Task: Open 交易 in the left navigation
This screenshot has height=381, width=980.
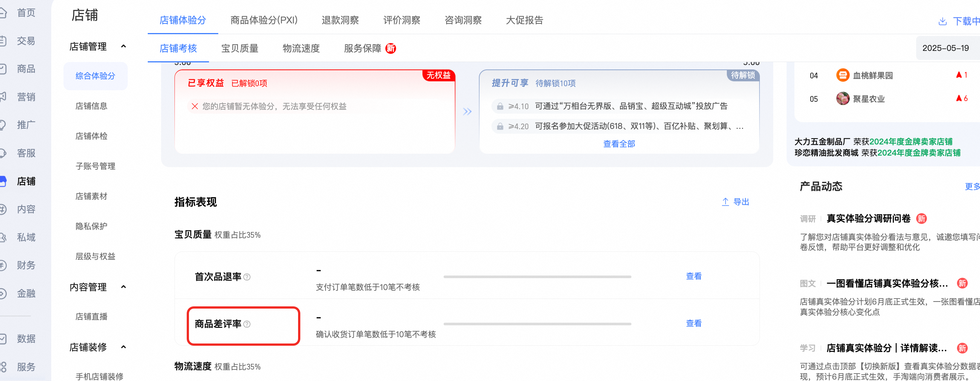Action: [26, 41]
